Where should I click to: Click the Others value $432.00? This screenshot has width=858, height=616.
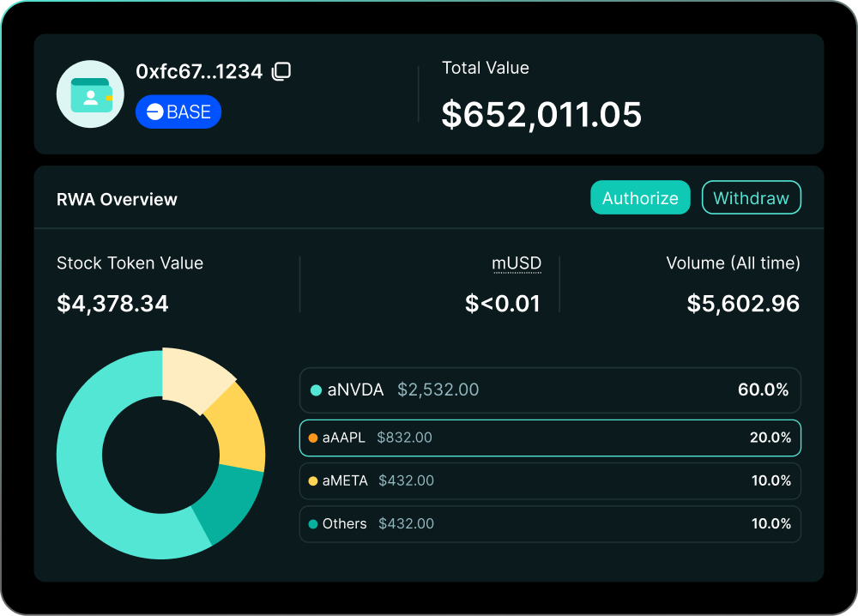click(x=406, y=524)
